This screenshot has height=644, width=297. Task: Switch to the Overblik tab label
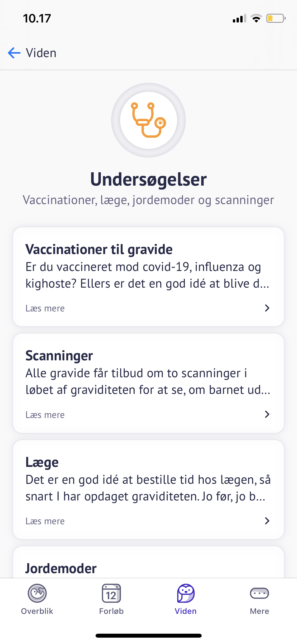(x=37, y=611)
